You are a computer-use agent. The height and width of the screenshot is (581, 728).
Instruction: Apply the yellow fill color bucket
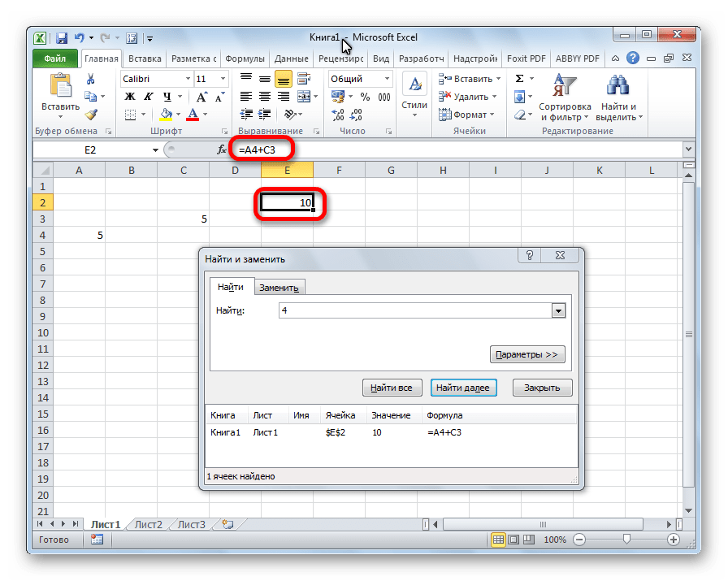pyautogui.click(x=166, y=115)
